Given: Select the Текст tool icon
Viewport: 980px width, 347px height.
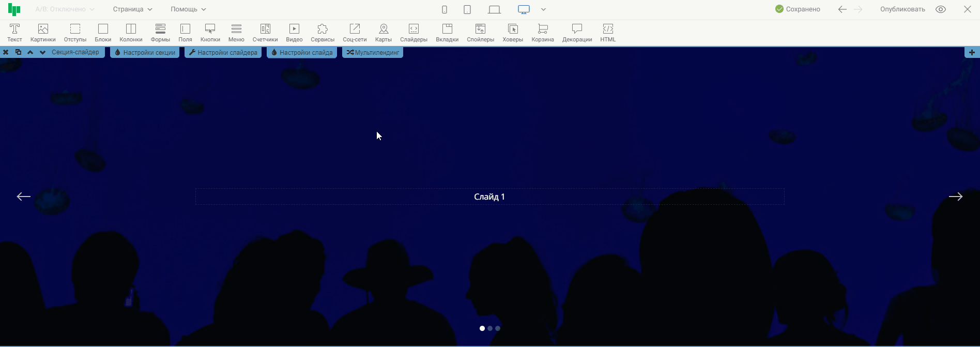Looking at the screenshot, I should tap(14, 33).
